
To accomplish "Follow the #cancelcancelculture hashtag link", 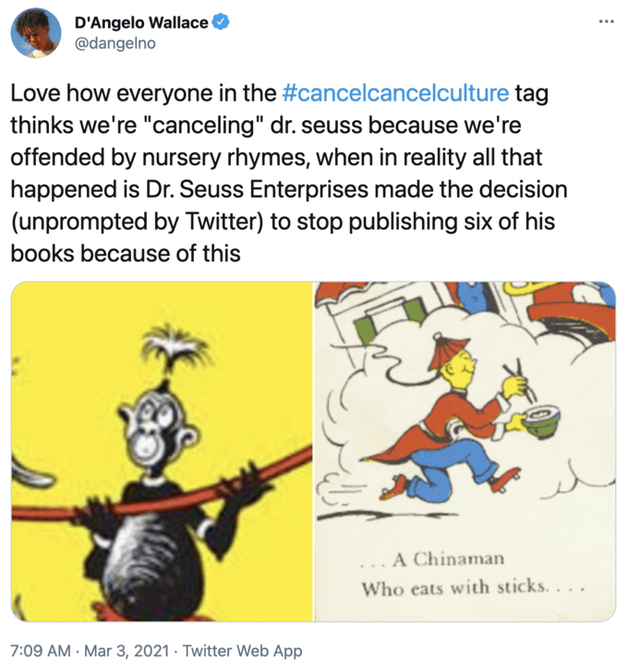I will point(394,93).
